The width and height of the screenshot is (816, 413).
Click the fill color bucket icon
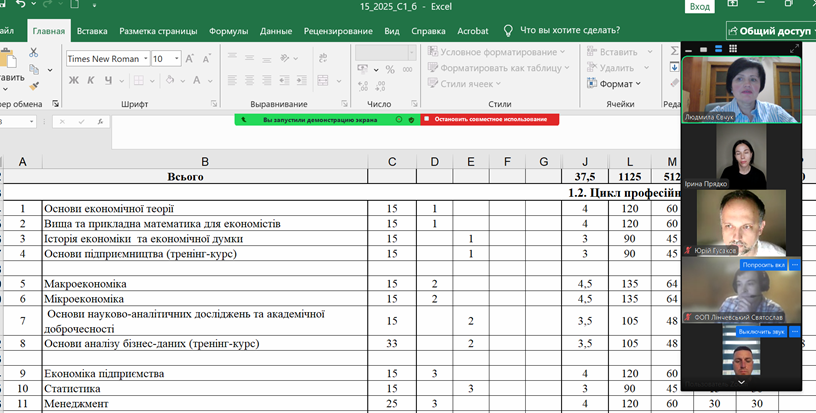pyautogui.click(x=170, y=81)
